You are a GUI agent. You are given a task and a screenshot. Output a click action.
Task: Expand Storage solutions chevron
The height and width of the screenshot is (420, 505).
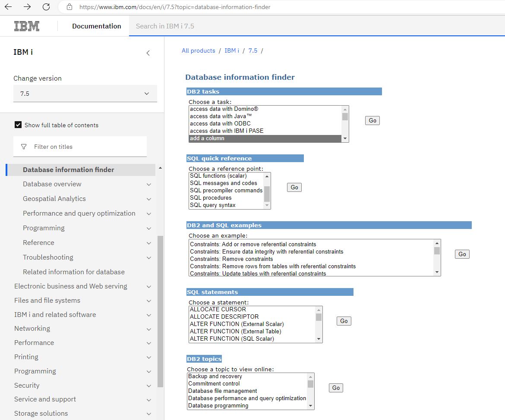[149, 414]
